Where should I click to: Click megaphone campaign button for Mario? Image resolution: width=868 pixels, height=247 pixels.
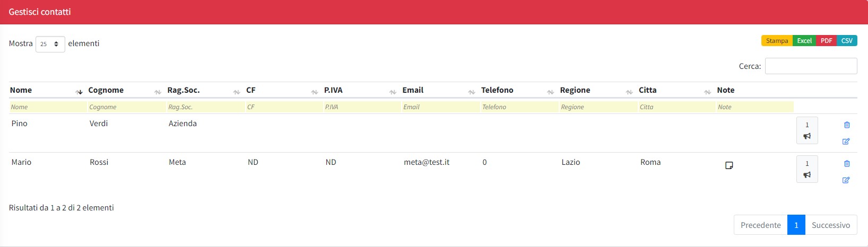(x=807, y=169)
